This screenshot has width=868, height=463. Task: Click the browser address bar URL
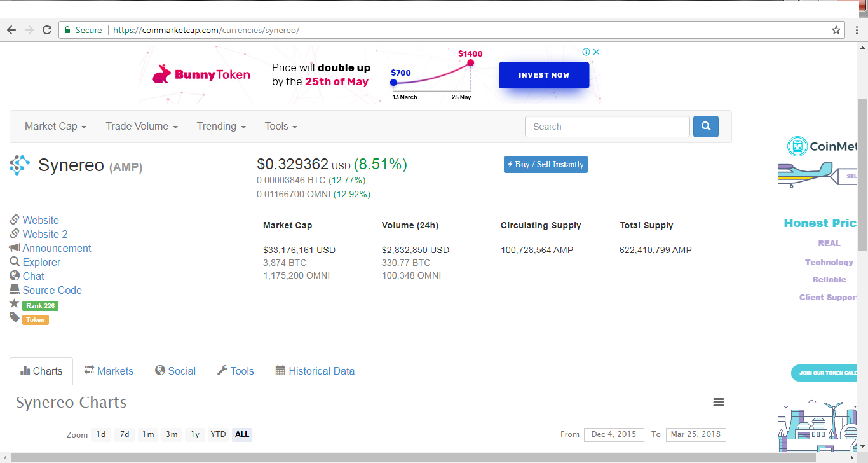(x=206, y=30)
